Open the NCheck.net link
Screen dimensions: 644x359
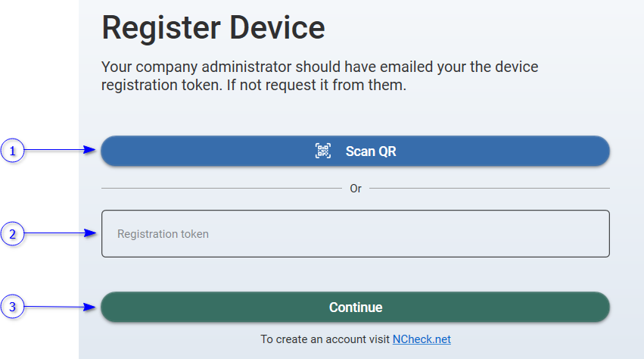pos(422,339)
